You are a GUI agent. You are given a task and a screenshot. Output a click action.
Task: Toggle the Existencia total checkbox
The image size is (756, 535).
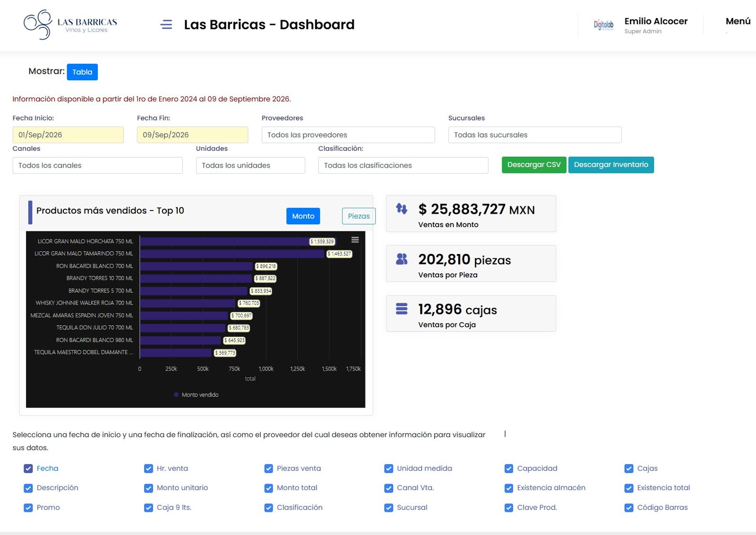tap(628, 488)
